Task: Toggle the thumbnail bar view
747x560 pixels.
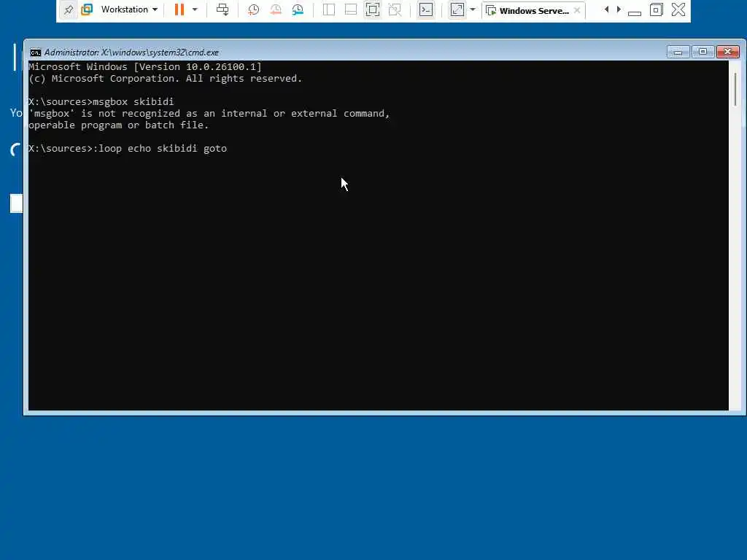Action: click(x=351, y=9)
